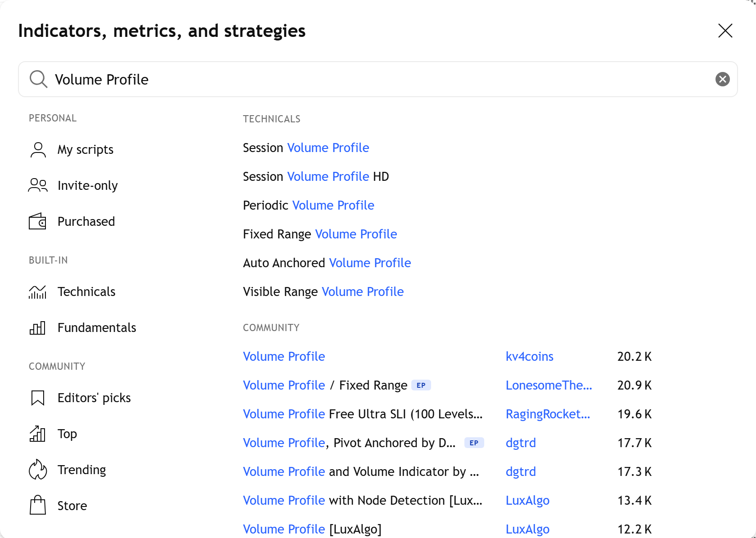Open LuxAlgo author link for Node Detection

[x=527, y=500]
